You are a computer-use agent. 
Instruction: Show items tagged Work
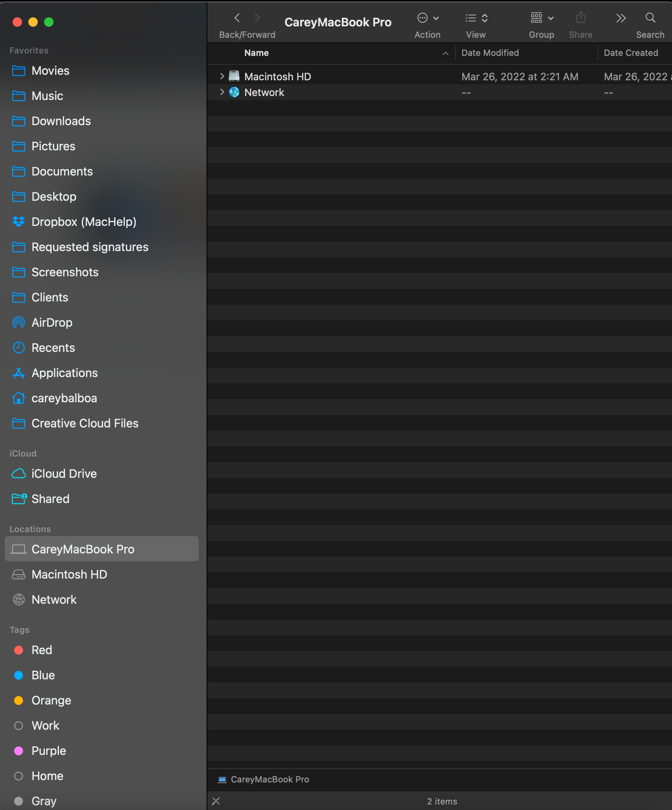tap(102, 726)
